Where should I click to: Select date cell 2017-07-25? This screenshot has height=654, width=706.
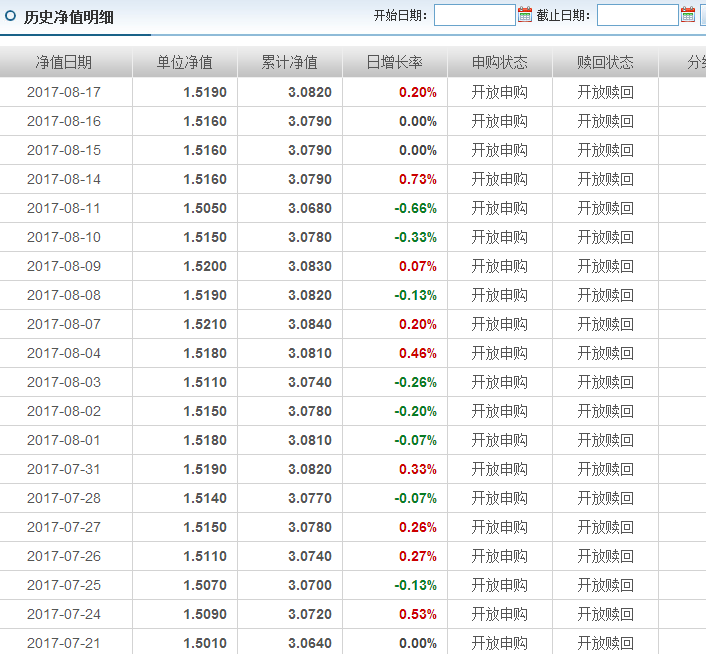click(x=64, y=585)
